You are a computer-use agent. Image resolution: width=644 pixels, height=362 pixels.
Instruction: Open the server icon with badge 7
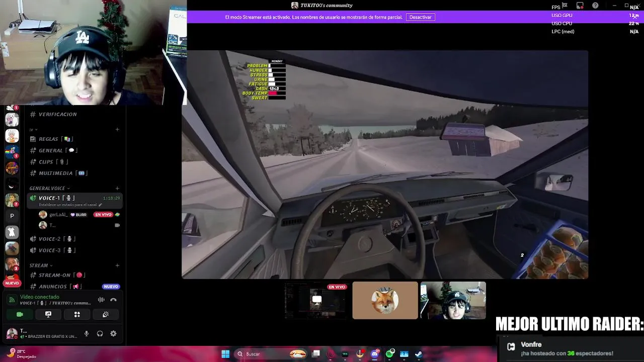point(12,200)
